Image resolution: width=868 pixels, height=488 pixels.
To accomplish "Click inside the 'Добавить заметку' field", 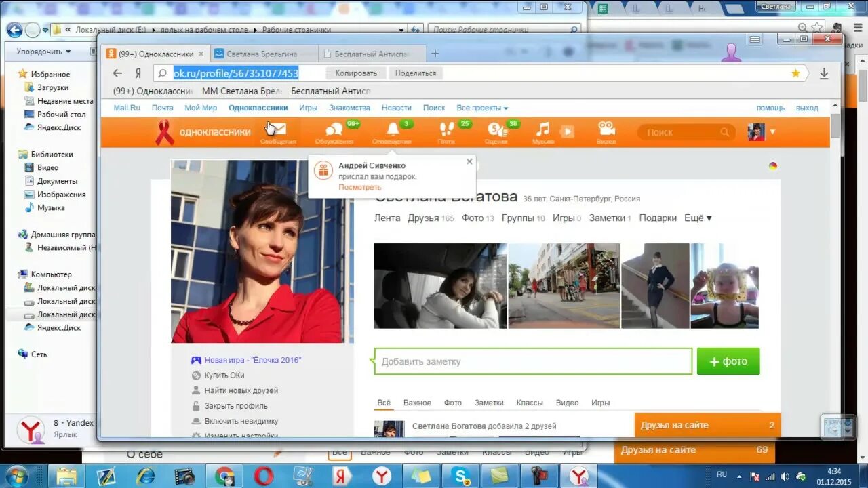I will 532,362.
